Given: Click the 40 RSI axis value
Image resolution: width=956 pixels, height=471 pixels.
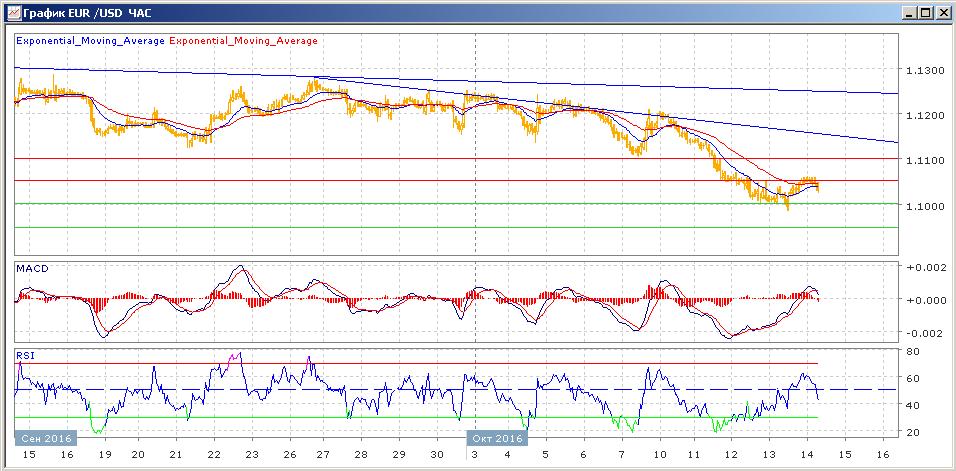Looking at the screenshot, I should point(913,405).
